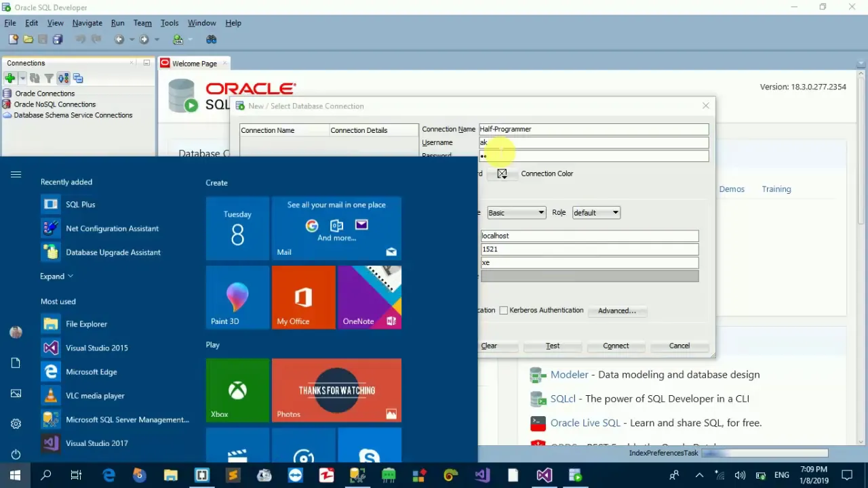Click Schema Browser icon in Connections panel
Screen dimensions: 868x488
[x=63, y=79]
